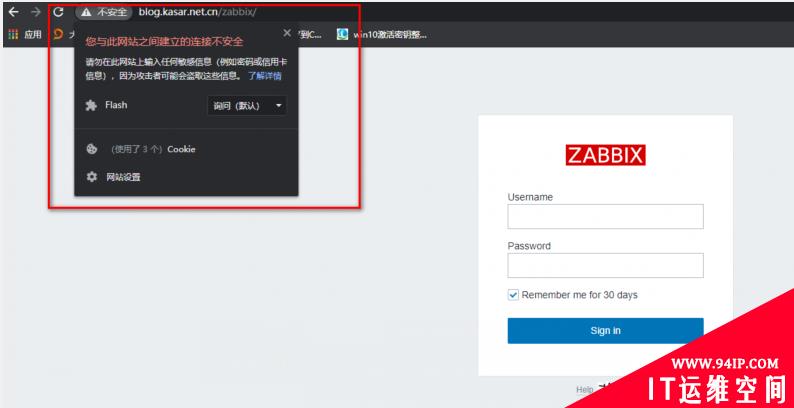This screenshot has width=794, height=408.
Task: Go back with the browser back arrow
Action: (14, 12)
